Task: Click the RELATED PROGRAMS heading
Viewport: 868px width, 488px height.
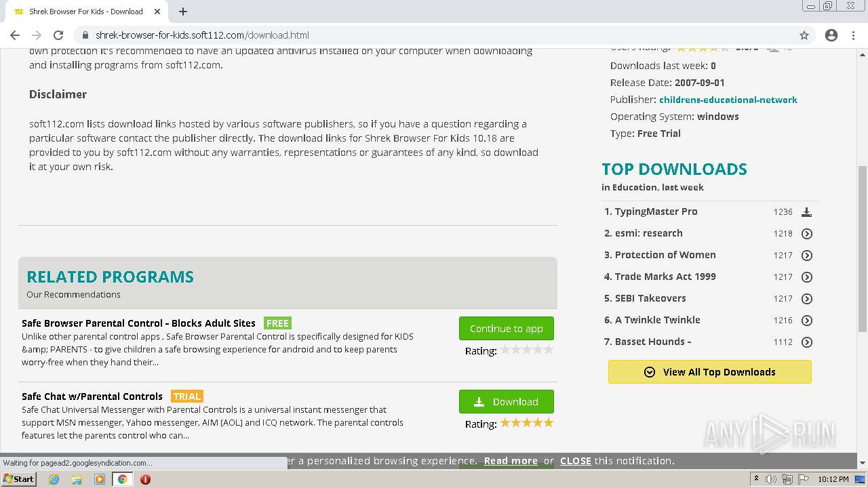Action: 110,277
